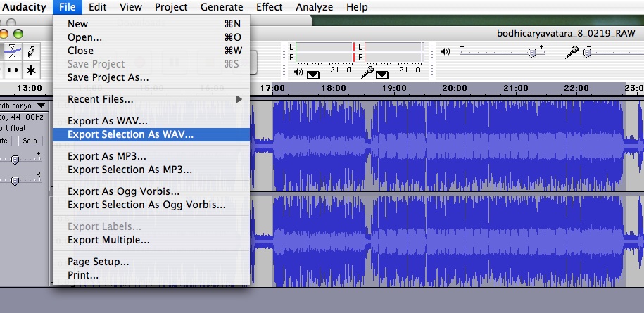The width and height of the screenshot is (644, 313).
Task: Click the 20:00 mark on timeline ruler
Action: [455, 88]
